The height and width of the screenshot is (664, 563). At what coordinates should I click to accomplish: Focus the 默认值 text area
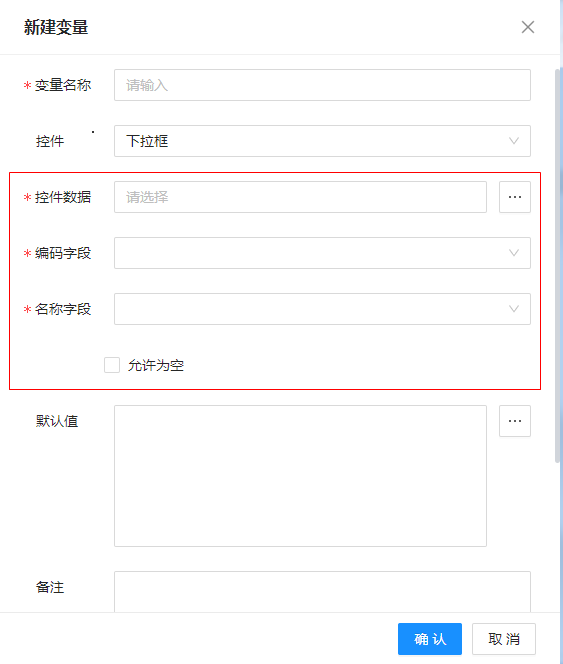point(300,476)
